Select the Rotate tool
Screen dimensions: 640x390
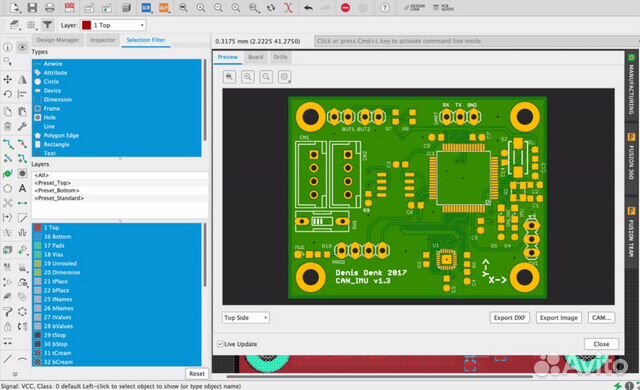pyautogui.click(x=7, y=94)
